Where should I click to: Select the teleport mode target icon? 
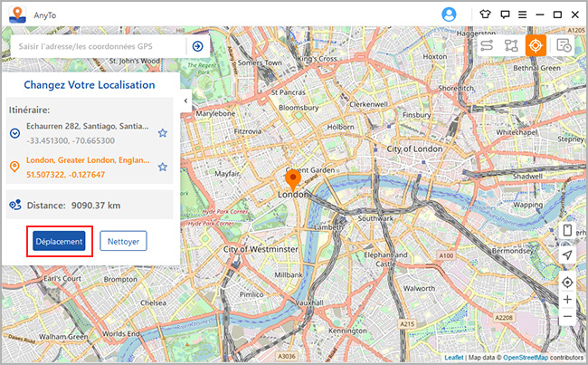point(536,45)
